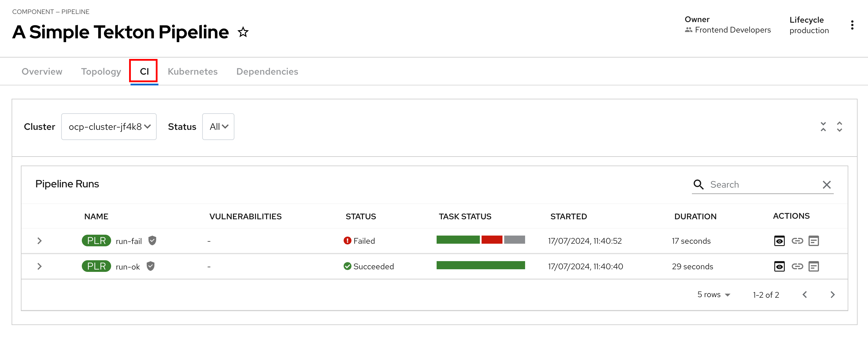
Task: Click the Succeeded status of run-ok
Action: point(368,266)
